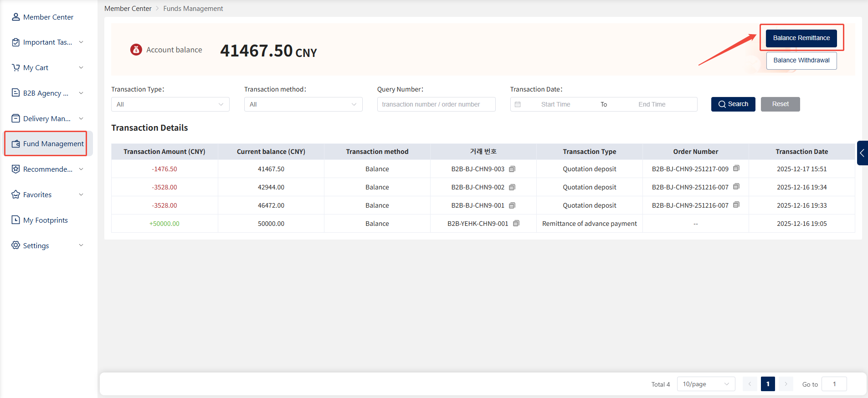Click Member Center breadcrumb link
Viewport: 868px width, 398px height.
(128, 9)
